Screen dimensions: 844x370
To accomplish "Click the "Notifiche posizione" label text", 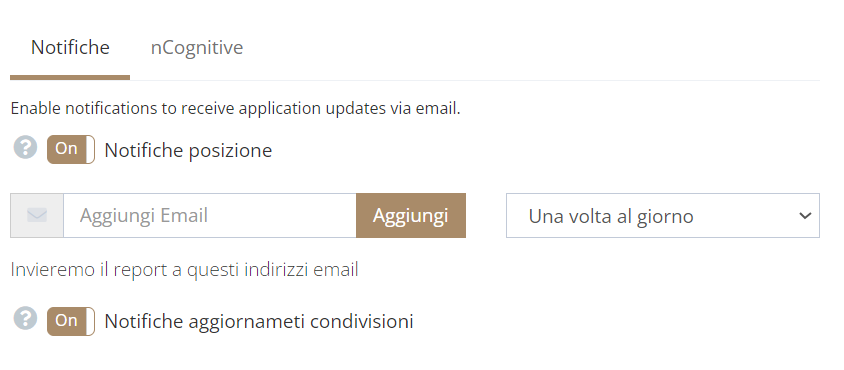I will point(188,150).
